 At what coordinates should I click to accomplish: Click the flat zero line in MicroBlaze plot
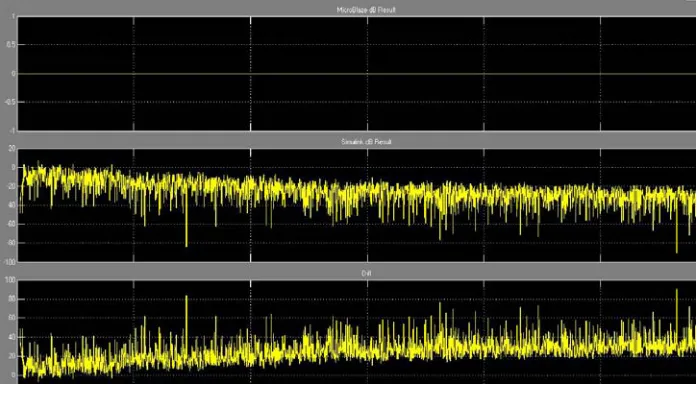(356, 73)
